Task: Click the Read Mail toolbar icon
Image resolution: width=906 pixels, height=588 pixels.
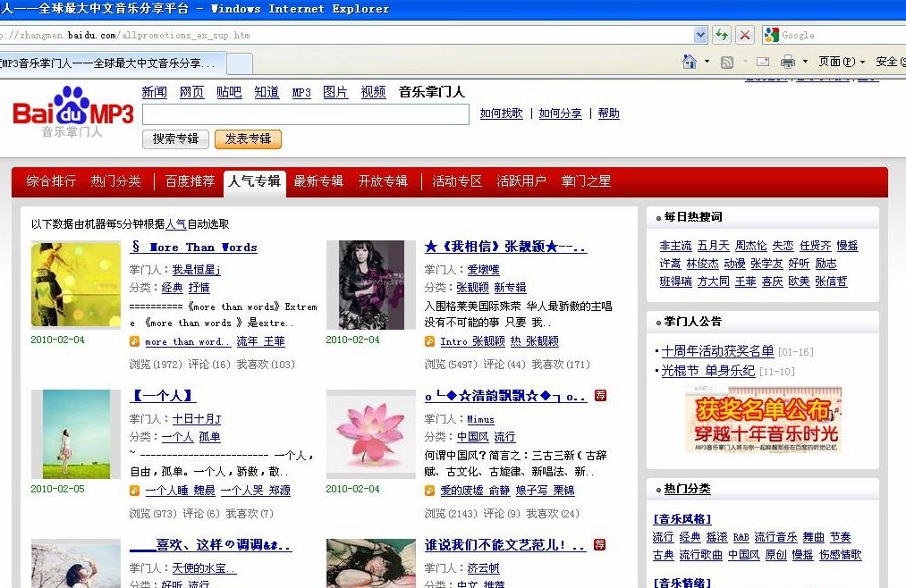Action: 763,61
